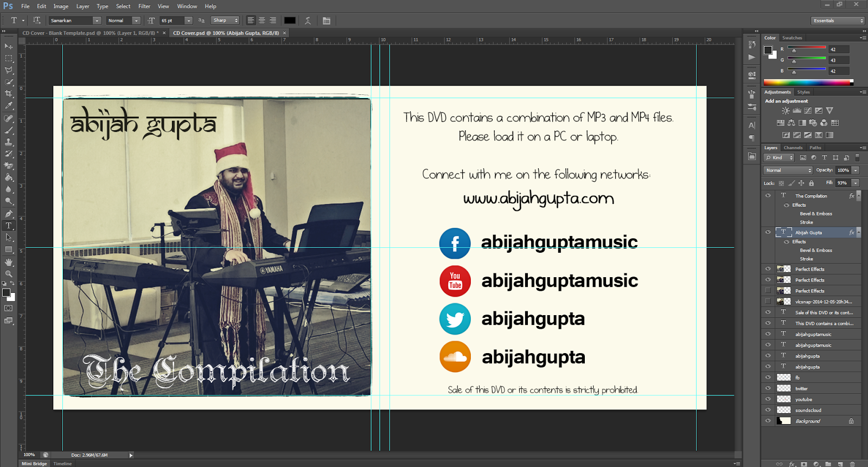Open the Sharp anti-aliasing dropdown
The image size is (868, 467).
(225, 21)
